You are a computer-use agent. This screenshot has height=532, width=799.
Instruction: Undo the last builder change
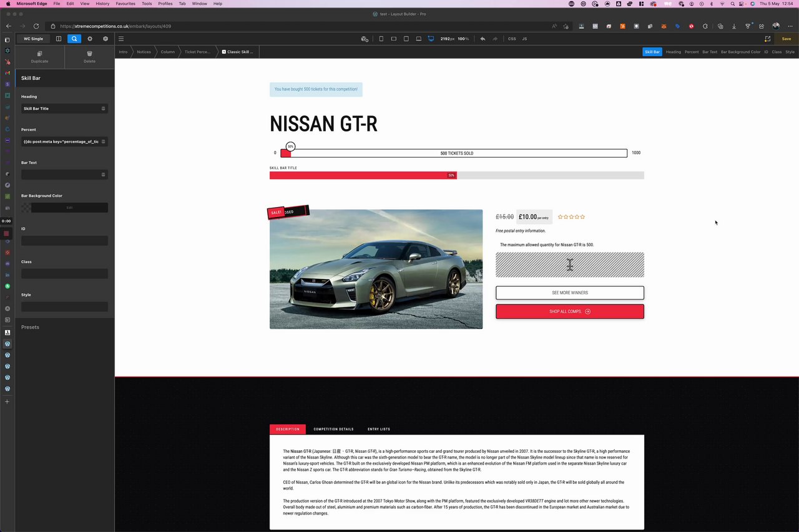coord(483,39)
